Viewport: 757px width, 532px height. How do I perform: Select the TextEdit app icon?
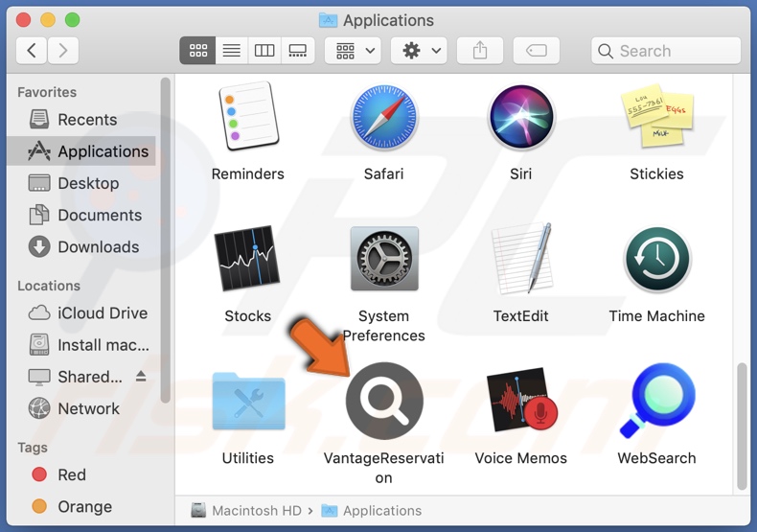521,258
